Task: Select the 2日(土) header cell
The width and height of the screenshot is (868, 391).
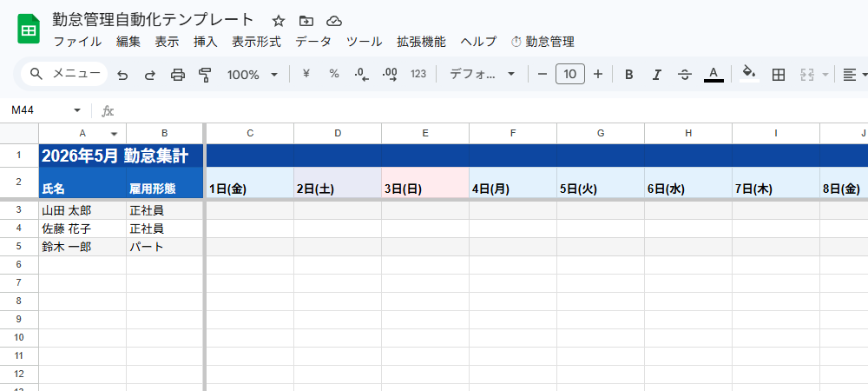Action: (x=338, y=182)
